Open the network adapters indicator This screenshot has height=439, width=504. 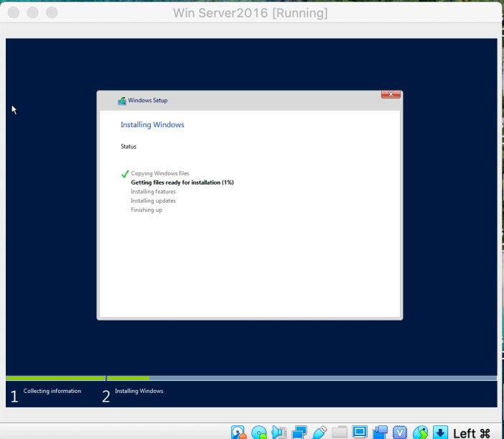pos(299,433)
